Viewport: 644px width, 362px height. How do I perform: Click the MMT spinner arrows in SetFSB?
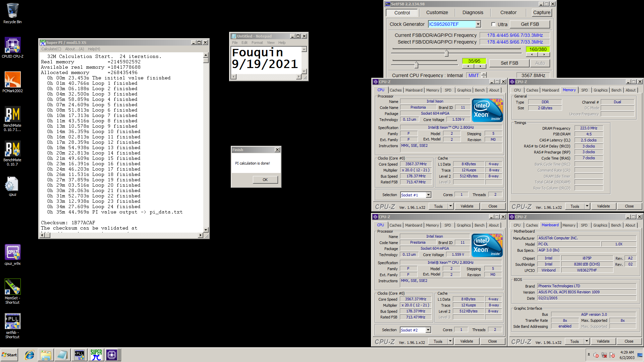pos(484,75)
